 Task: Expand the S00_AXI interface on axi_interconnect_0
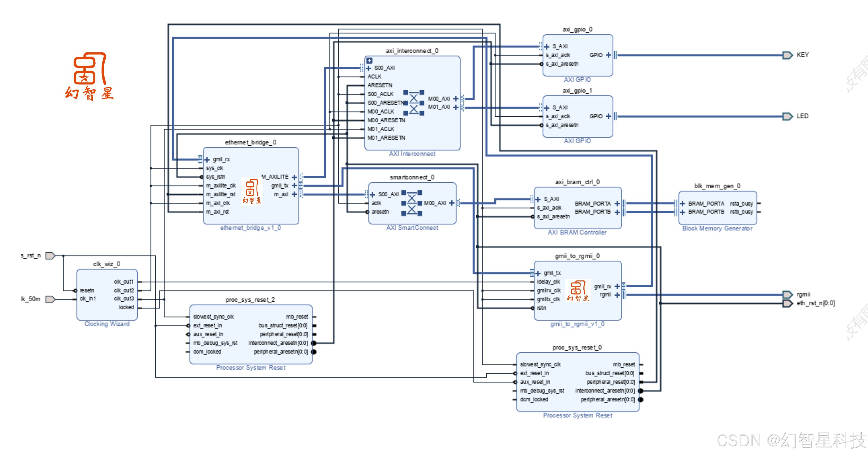click(x=368, y=68)
